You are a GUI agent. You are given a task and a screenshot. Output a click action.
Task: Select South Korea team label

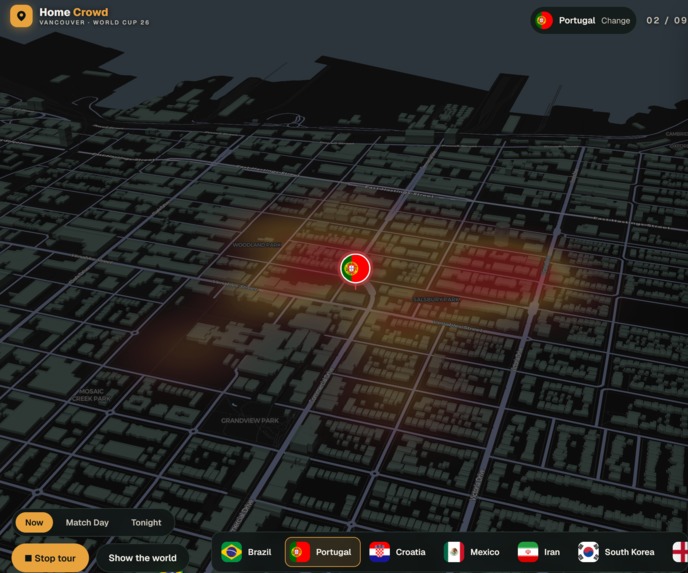(629, 552)
